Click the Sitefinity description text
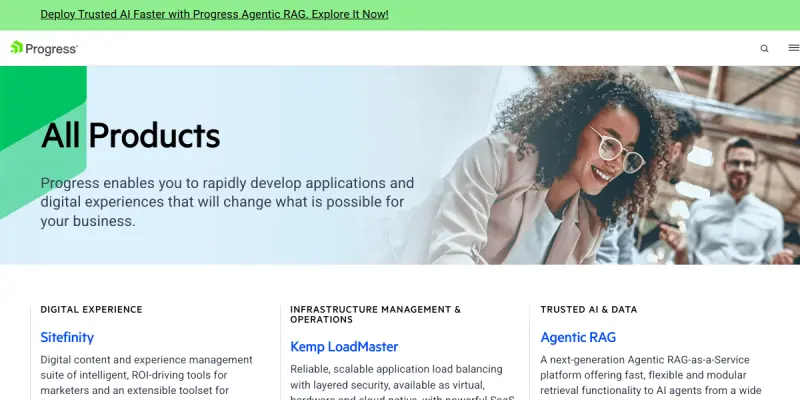Viewport: 800px width, 400px height. pyautogui.click(x=146, y=378)
